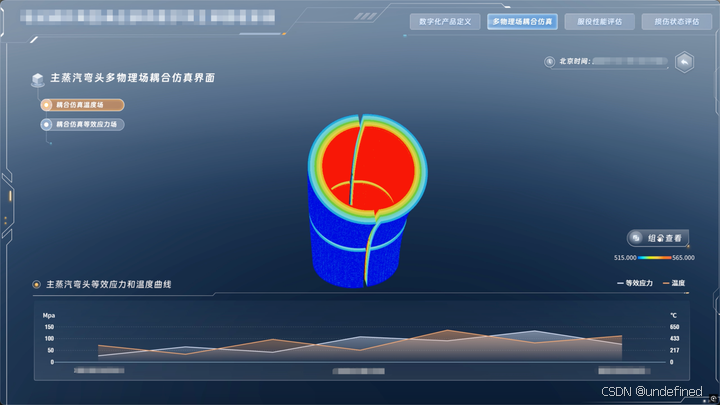Toggle the 等效应力 legend entry
The height and width of the screenshot is (405, 720).
[635, 283]
